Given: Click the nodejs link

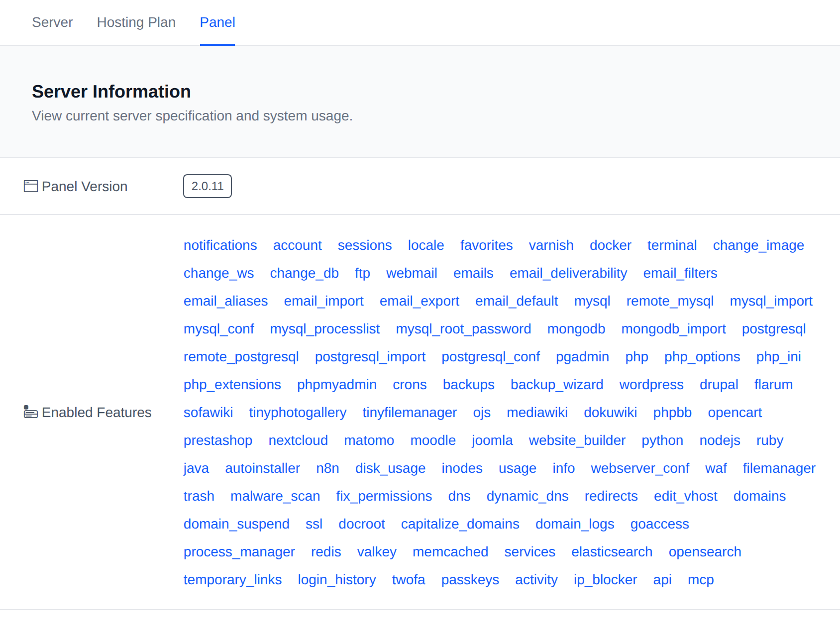Looking at the screenshot, I should point(720,440).
